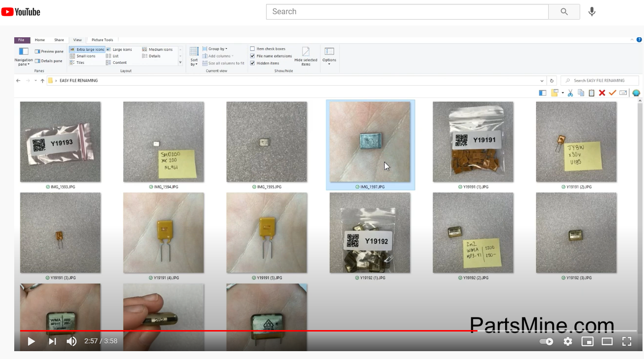Click the YouTube search button
Image resolution: width=644 pixels, height=359 pixels.
pyautogui.click(x=563, y=12)
